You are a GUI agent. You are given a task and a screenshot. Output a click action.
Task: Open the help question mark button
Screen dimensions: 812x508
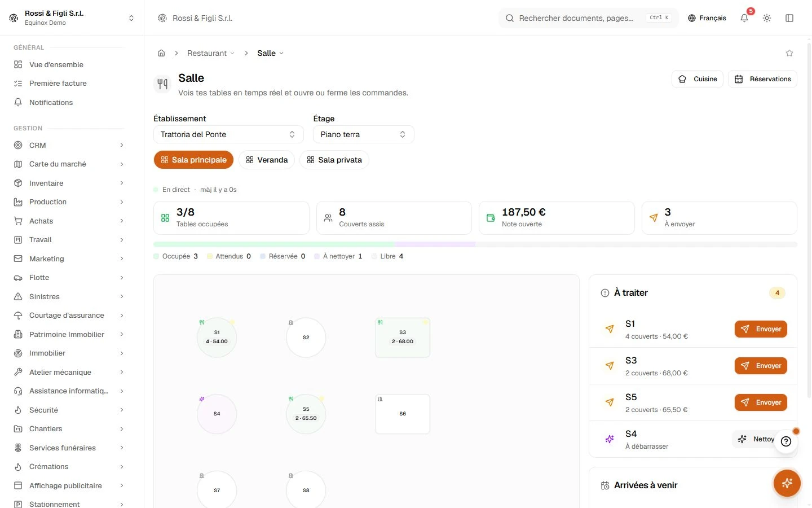786,441
